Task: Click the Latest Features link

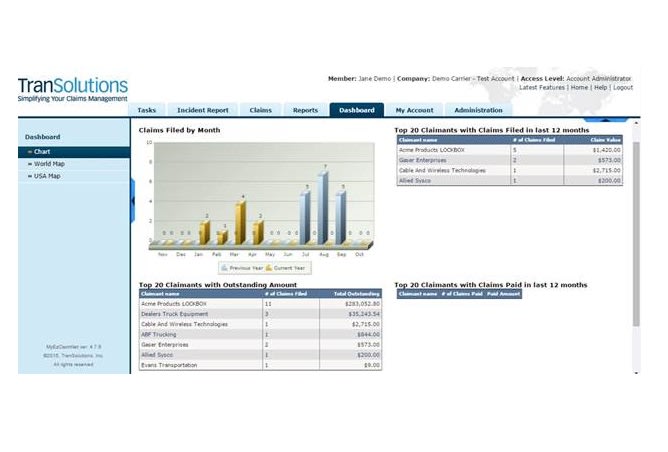Action: coord(541,87)
